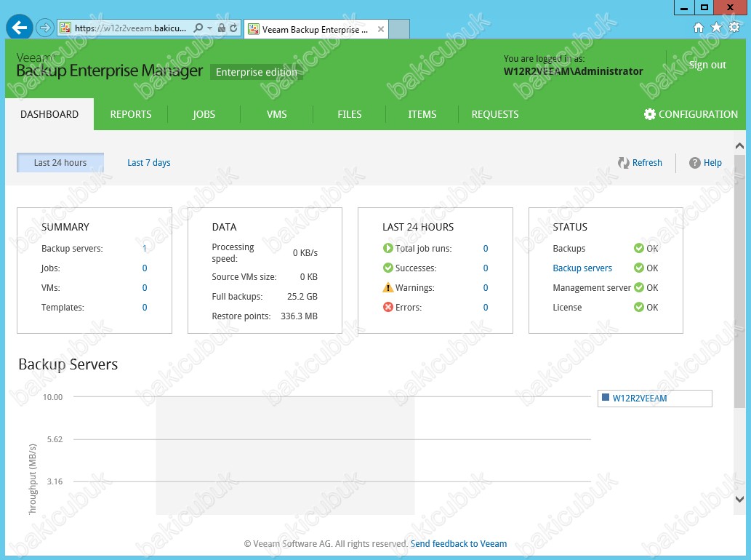Open the FILES tab
This screenshot has width=751, height=560.
tap(350, 114)
